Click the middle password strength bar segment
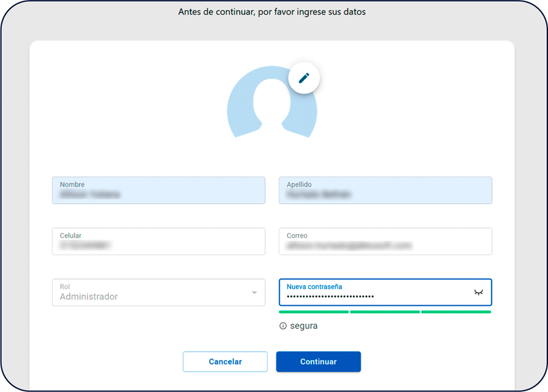 (385, 312)
